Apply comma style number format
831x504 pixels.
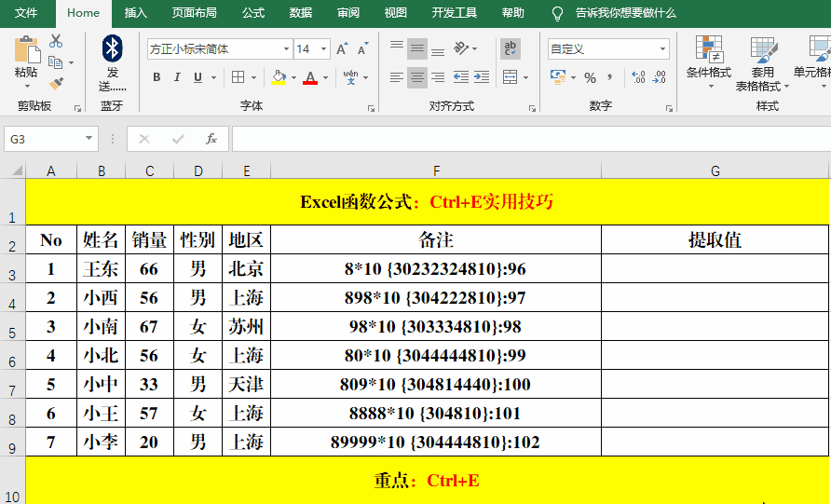[610, 78]
